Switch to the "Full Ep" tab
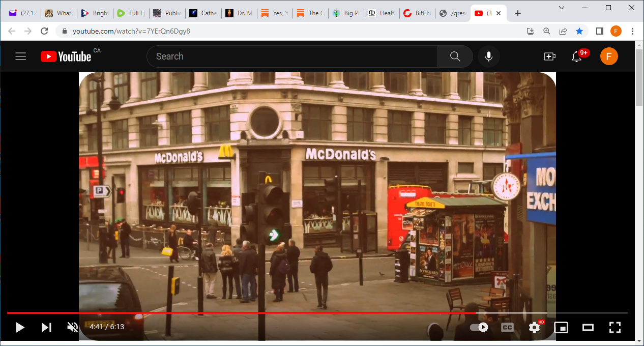 coord(131,13)
